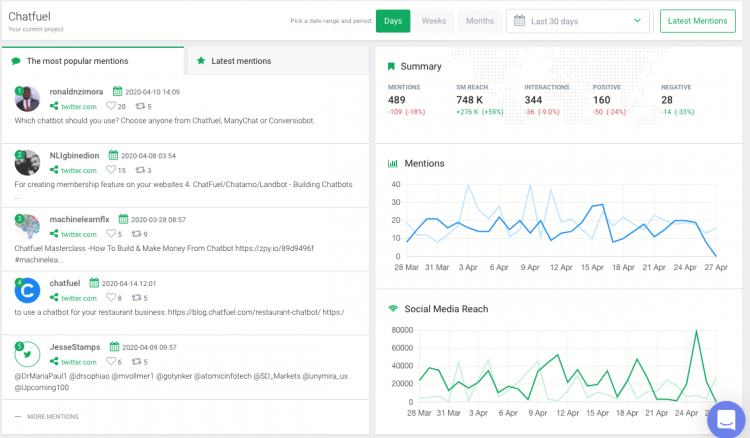Click the calendar icon beside 2020-04-10 14:09
Image resolution: width=750 pixels, height=438 pixels.
coord(117,91)
